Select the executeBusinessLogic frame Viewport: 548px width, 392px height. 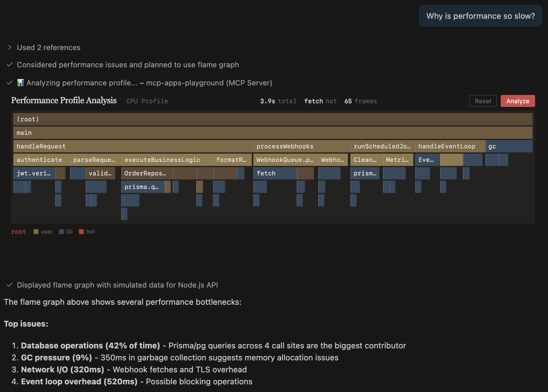point(167,159)
